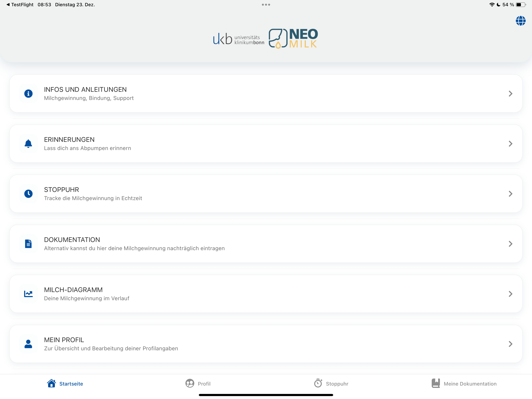This screenshot has width=532, height=399.
Task: Tap the Do Not Disturb moon icon
Action: tap(498, 4)
